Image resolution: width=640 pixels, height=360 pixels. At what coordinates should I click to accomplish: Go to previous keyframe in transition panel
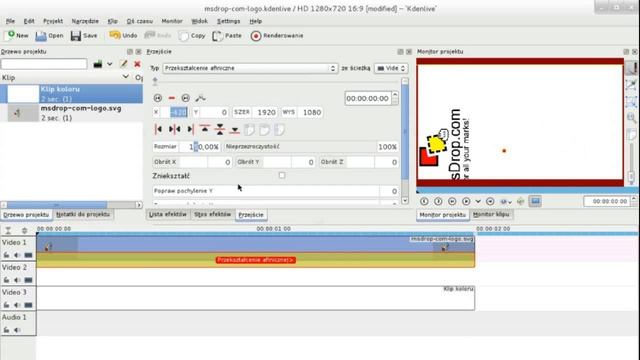[158, 98]
